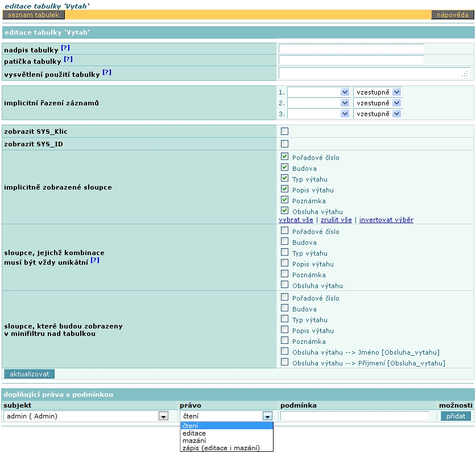Screen dimensions: 476x452
Task: Check 'Pořadové číslo' in minifilter columns
Action: 284,297
